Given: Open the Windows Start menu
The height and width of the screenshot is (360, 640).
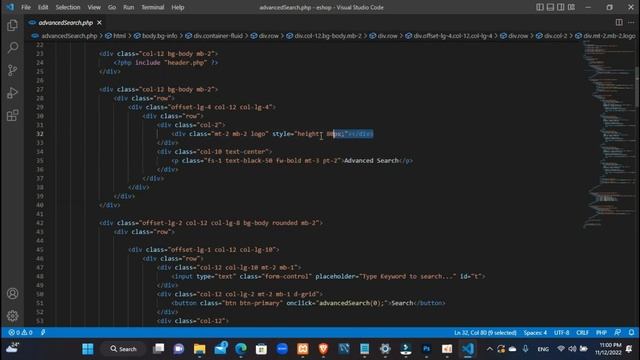Looking at the screenshot, I should coord(88,349).
